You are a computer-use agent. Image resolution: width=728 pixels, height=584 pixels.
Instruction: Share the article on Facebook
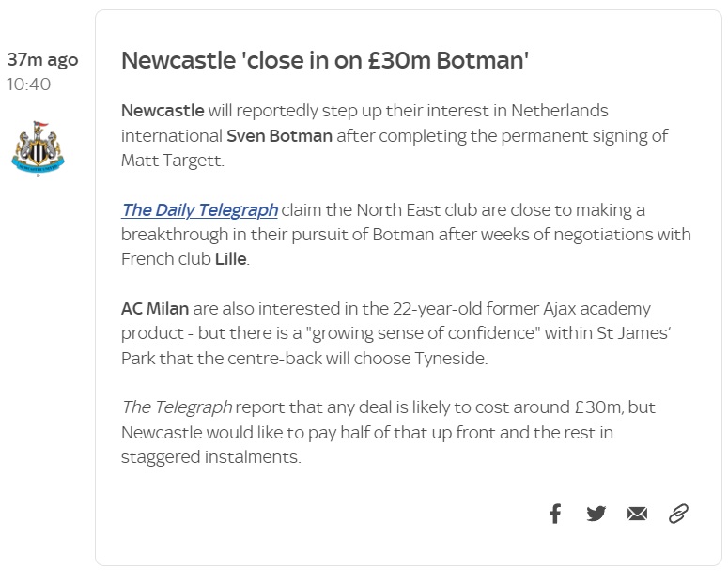(555, 514)
